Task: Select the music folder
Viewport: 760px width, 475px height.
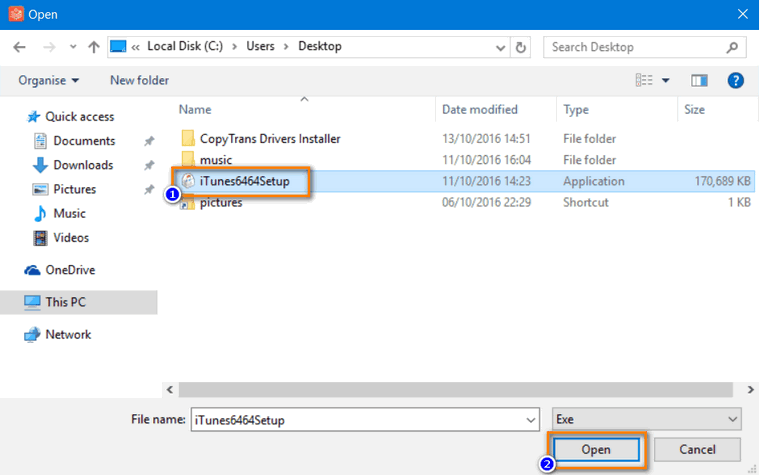Action: coord(216,160)
